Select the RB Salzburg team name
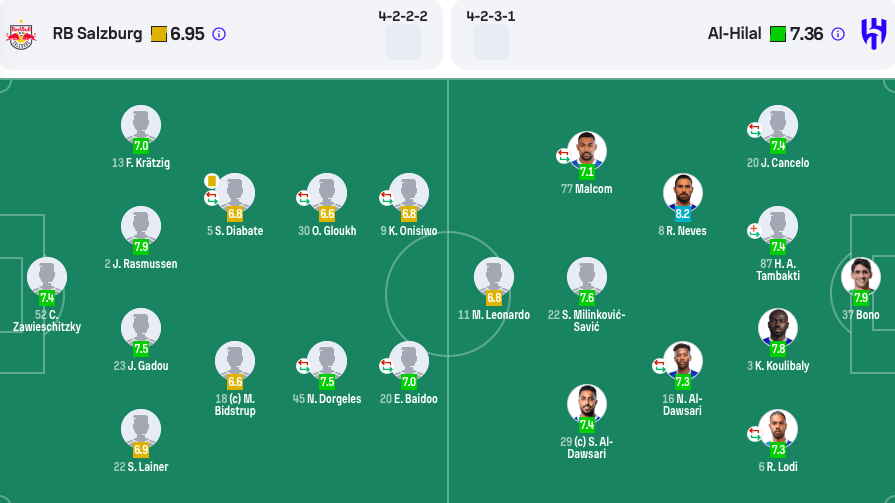This screenshot has width=895, height=503. point(97,34)
